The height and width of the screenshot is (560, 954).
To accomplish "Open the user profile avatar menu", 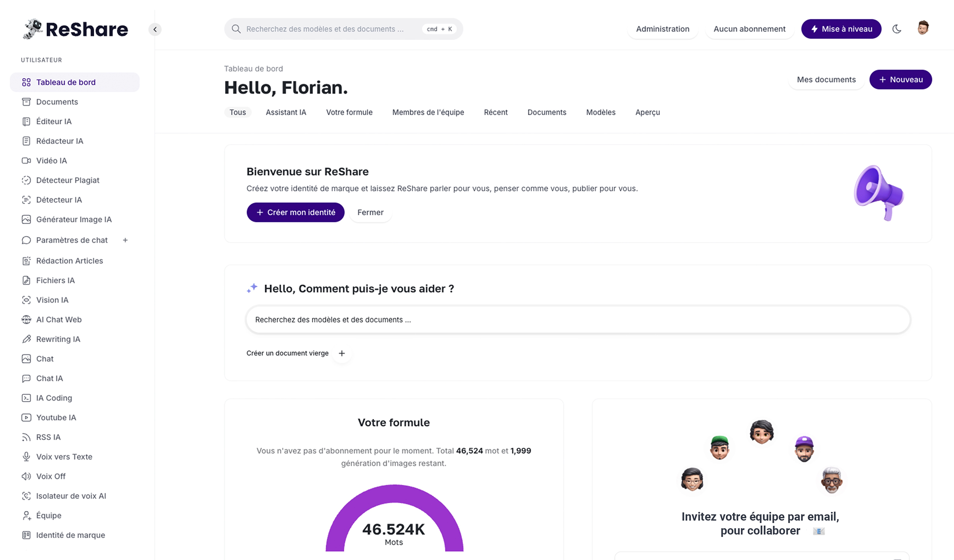I will pyautogui.click(x=923, y=28).
